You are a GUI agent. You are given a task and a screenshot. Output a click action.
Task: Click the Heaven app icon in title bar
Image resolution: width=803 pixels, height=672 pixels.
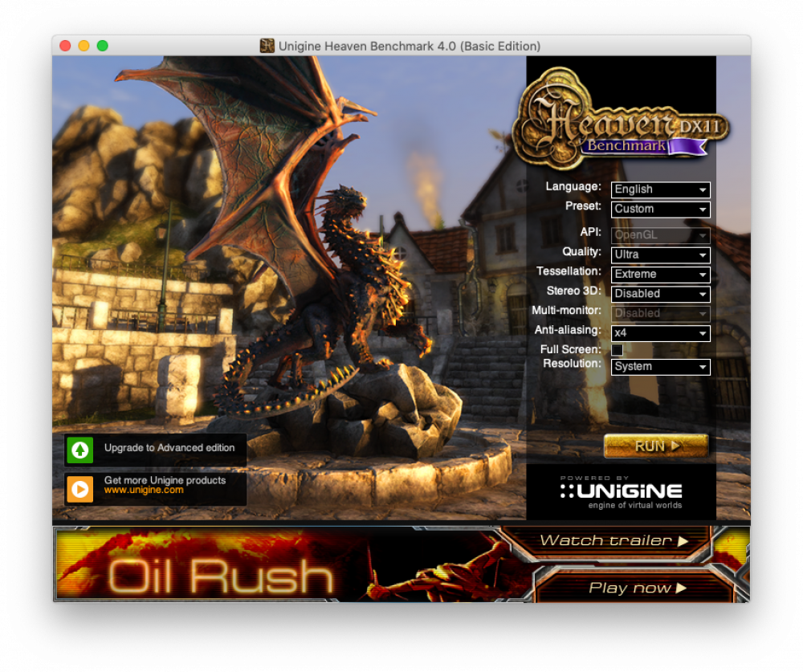(267, 46)
